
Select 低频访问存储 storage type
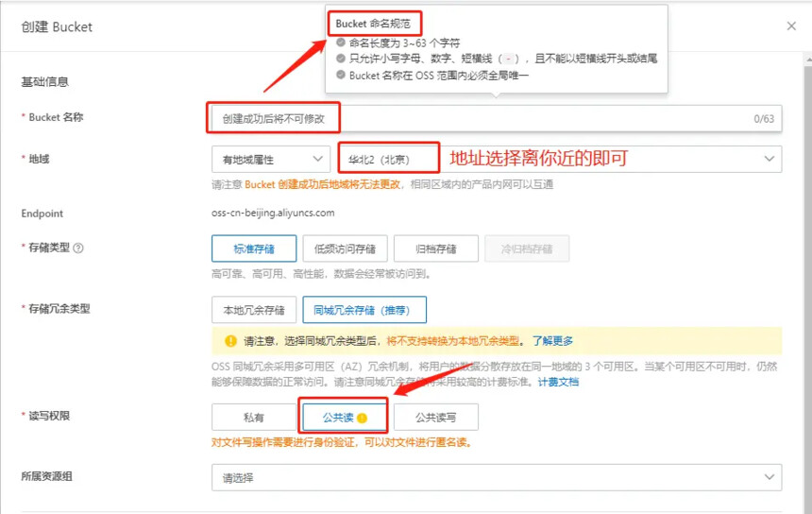(x=345, y=248)
